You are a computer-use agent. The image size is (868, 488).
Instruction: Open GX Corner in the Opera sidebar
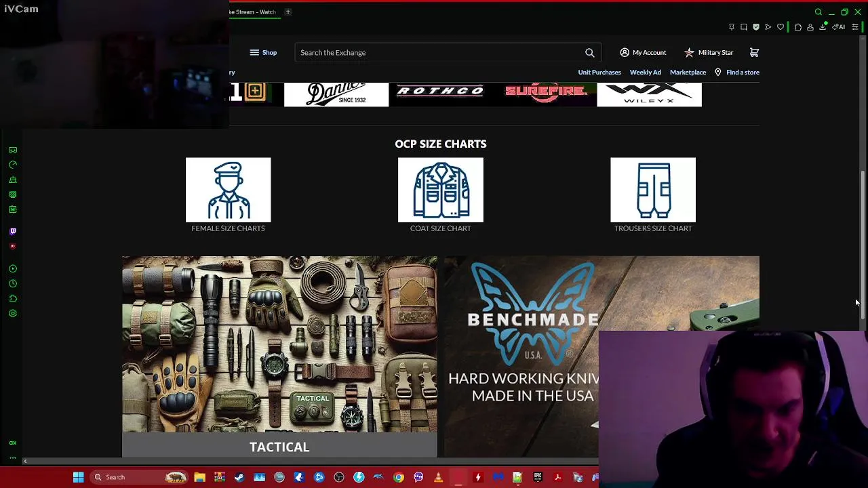tap(13, 150)
